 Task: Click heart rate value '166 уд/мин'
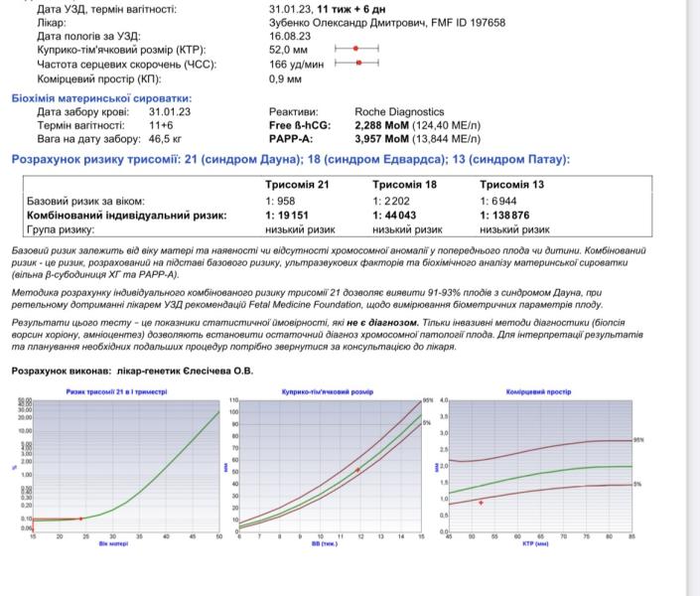(x=297, y=65)
